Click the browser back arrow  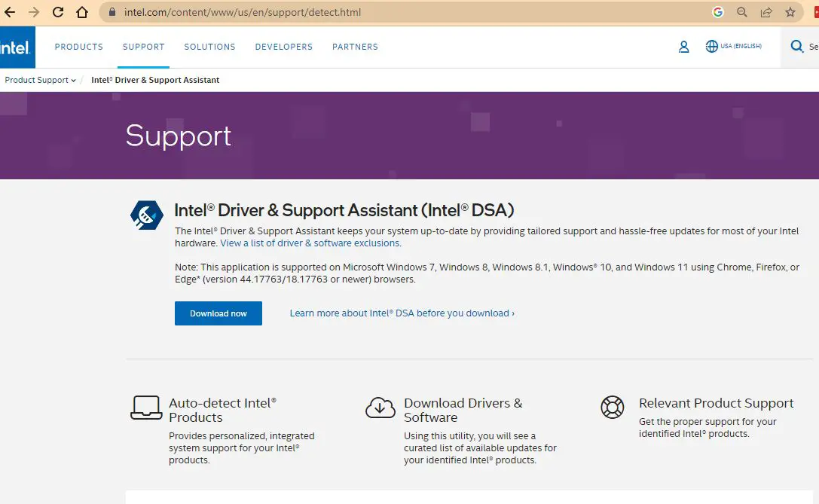[x=10, y=12]
